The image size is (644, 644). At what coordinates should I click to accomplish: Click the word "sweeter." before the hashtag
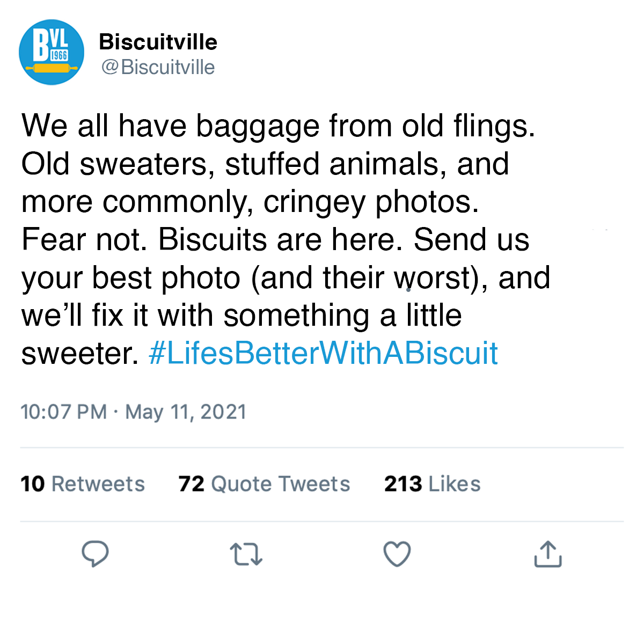point(80,354)
